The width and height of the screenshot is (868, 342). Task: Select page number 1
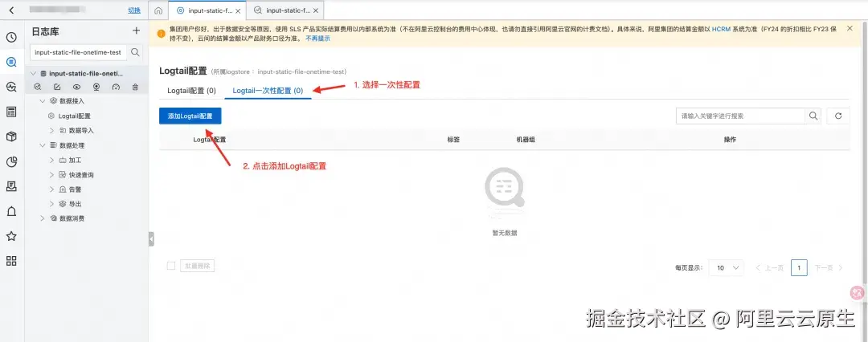coord(799,268)
